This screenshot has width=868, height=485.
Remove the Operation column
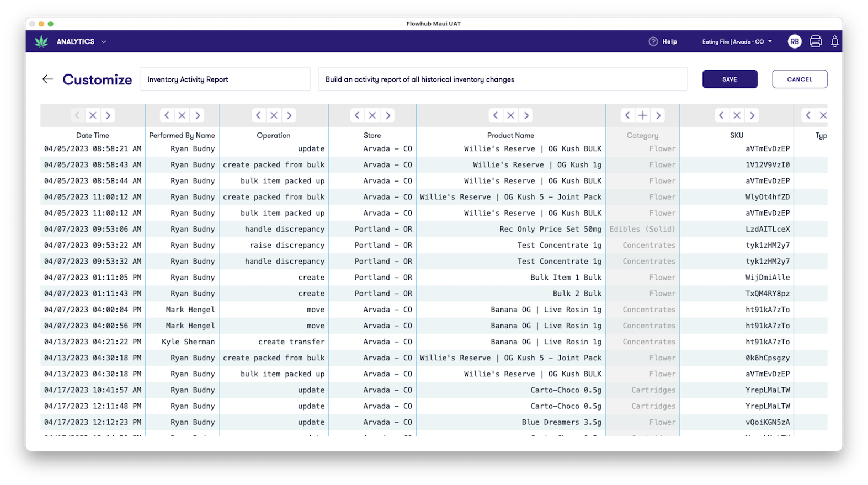pos(274,115)
